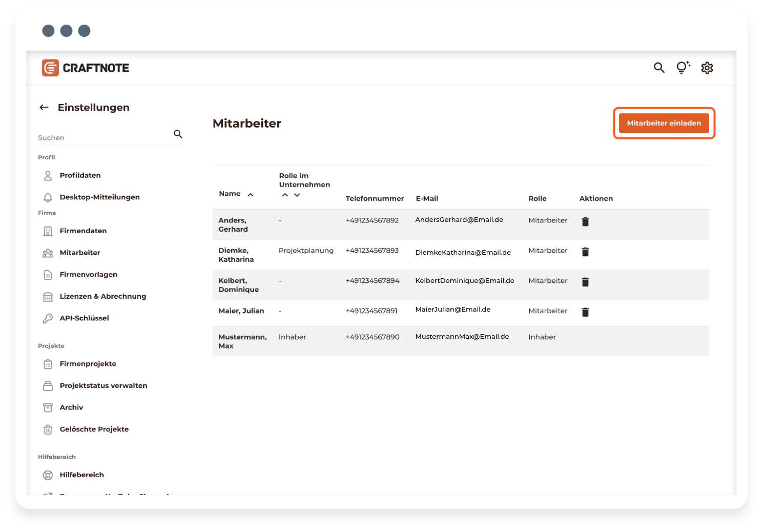Click the Suchen settings search field
763x532 pixels.
[x=102, y=138]
